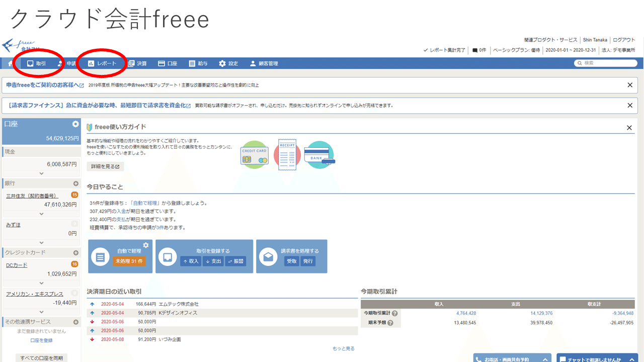Click the 取引を登録する inbox icon
Image resolution: width=644 pixels, height=362 pixels.
click(168, 257)
